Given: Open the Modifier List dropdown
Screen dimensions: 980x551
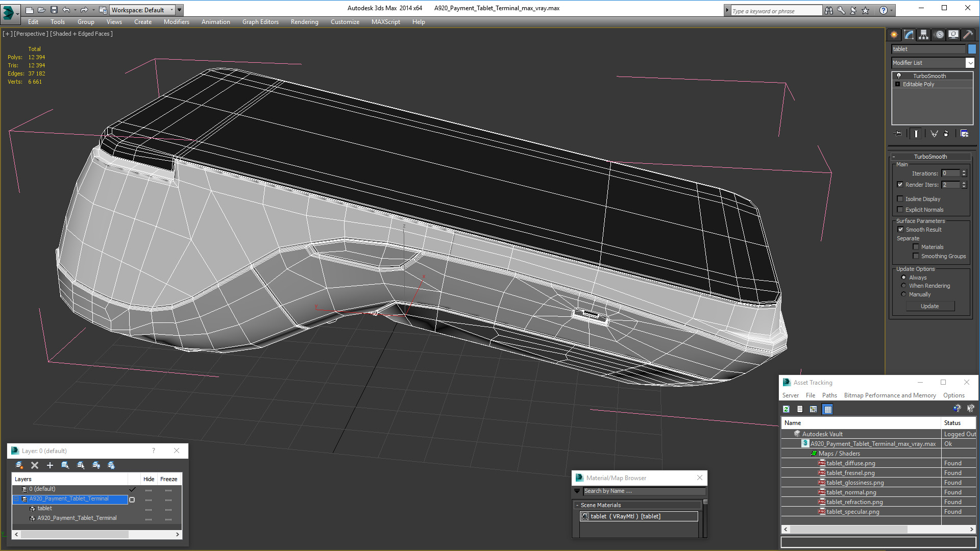Looking at the screenshot, I should click(x=970, y=63).
